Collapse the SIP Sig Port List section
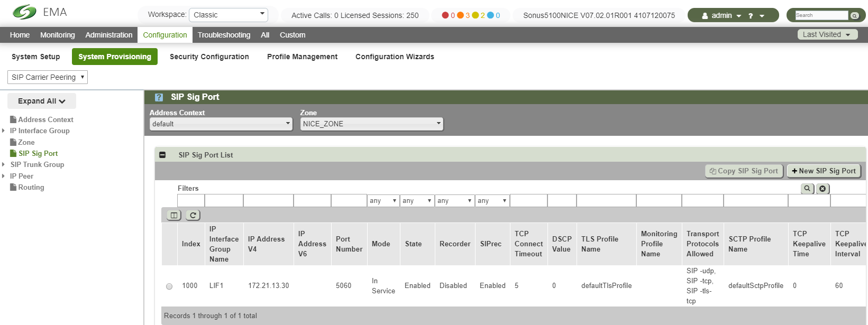This screenshot has width=868, height=325. (162, 155)
